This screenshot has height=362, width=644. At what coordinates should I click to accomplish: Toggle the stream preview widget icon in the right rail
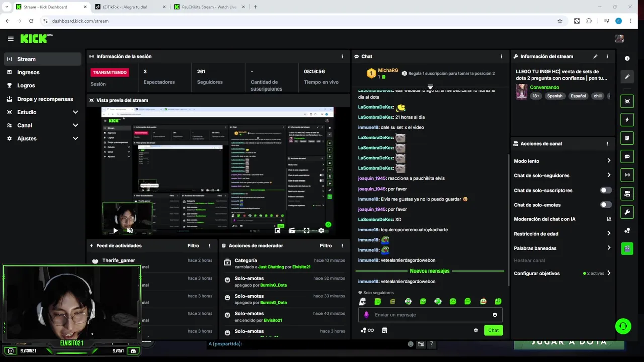click(627, 101)
